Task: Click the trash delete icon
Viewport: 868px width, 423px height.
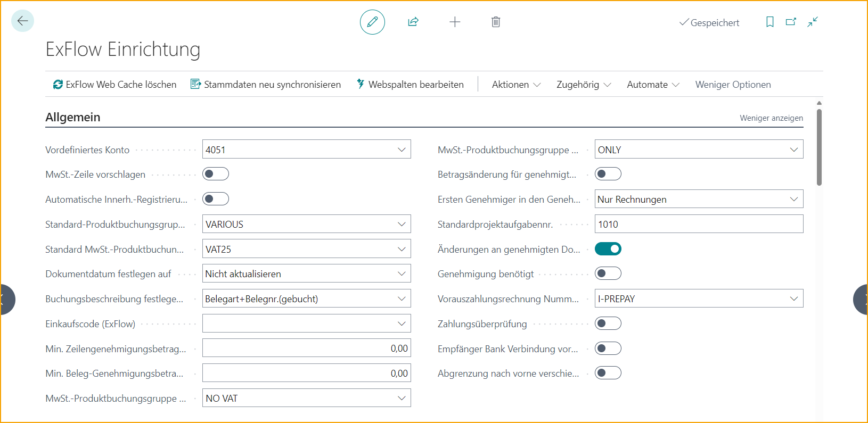Action: tap(496, 22)
